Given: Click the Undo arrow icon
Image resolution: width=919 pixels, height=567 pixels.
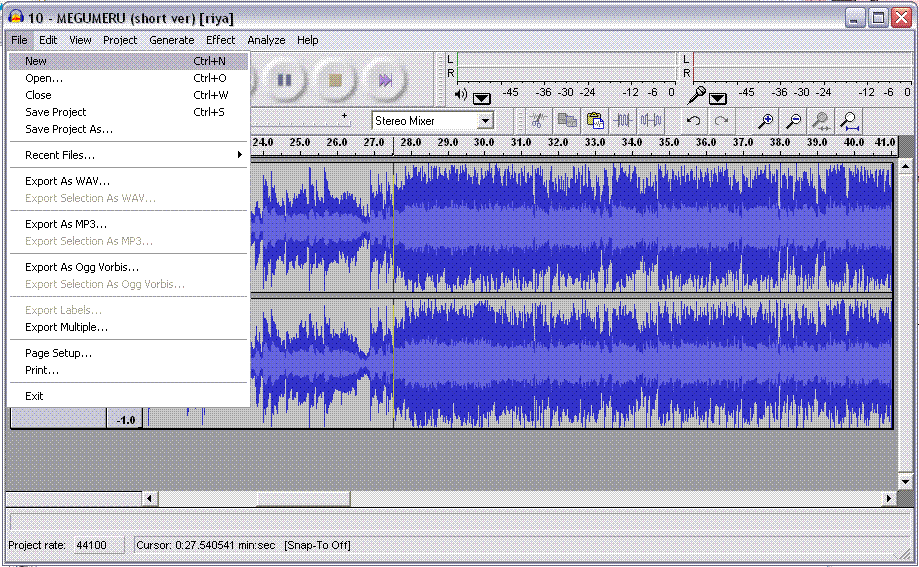Looking at the screenshot, I should tap(693, 121).
